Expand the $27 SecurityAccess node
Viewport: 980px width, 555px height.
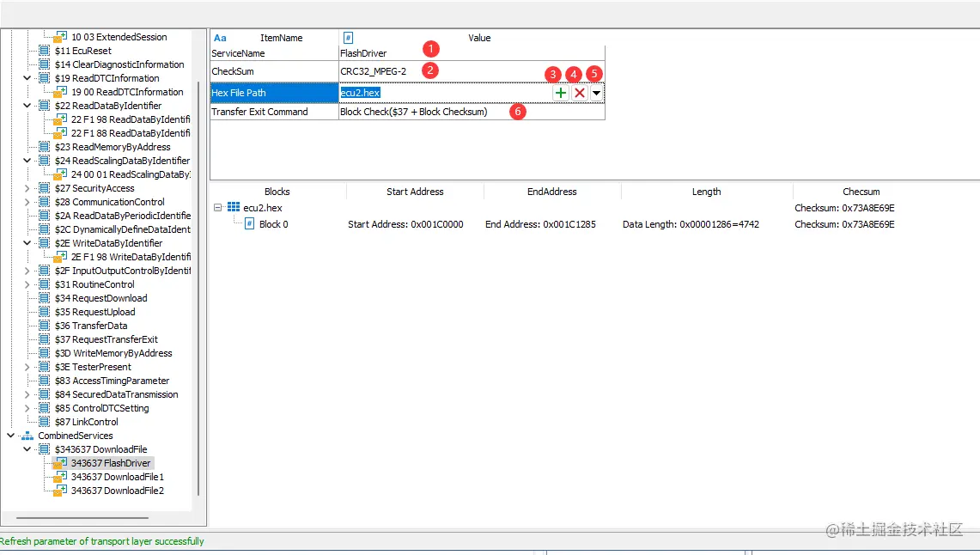(x=27, y=188)
